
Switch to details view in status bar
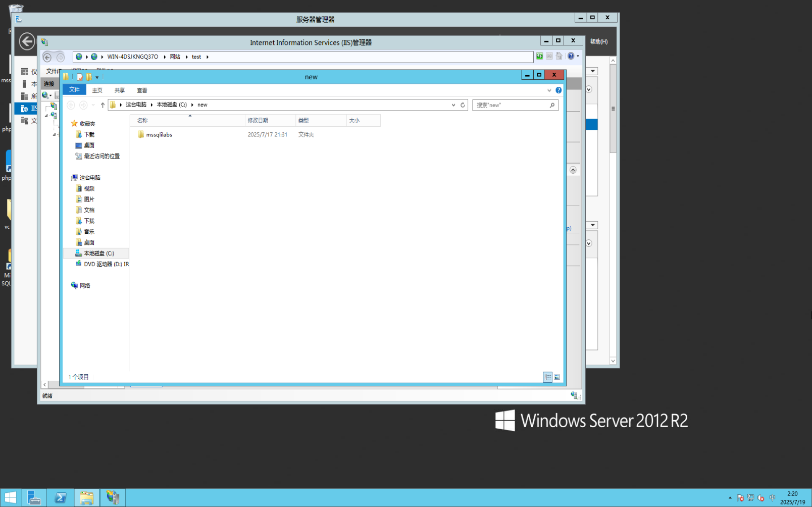click(547, 377)
